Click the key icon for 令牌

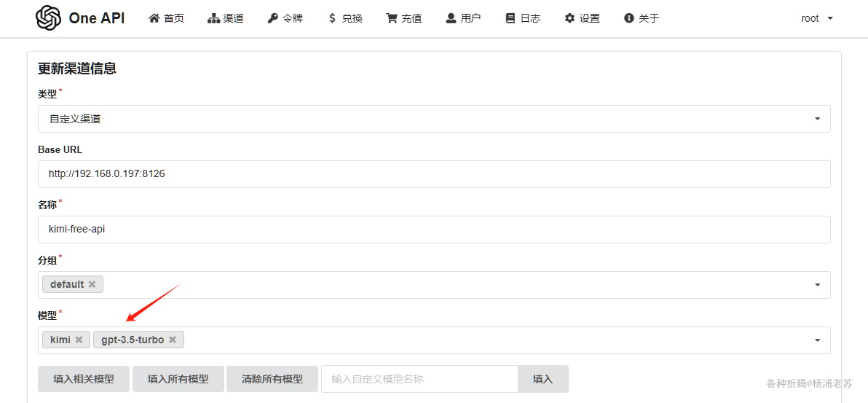click(x=272, y=18)
